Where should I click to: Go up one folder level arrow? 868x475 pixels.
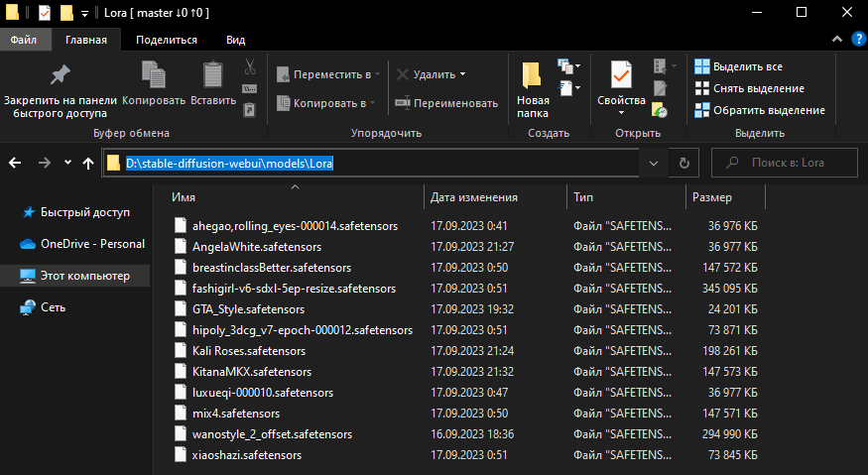point(88,163)
